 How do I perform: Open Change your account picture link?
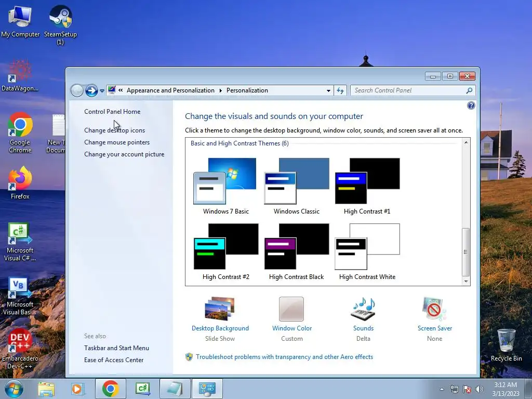click(x=124, y=154)
